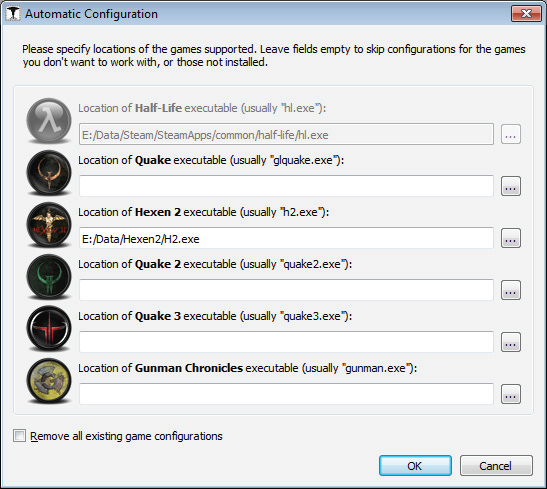Click the Quake game icon
The width and height of the screenshot is (547, 489).
tap(49, 173)
